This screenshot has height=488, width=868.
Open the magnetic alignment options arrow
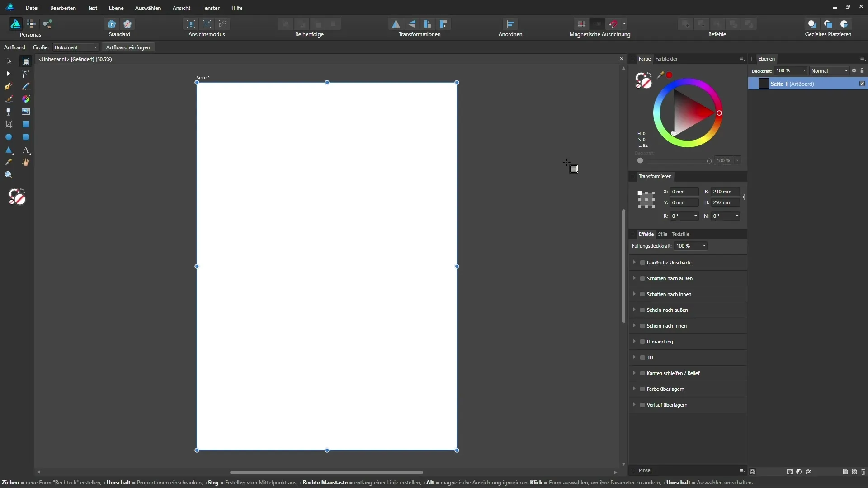pos(624,24)
